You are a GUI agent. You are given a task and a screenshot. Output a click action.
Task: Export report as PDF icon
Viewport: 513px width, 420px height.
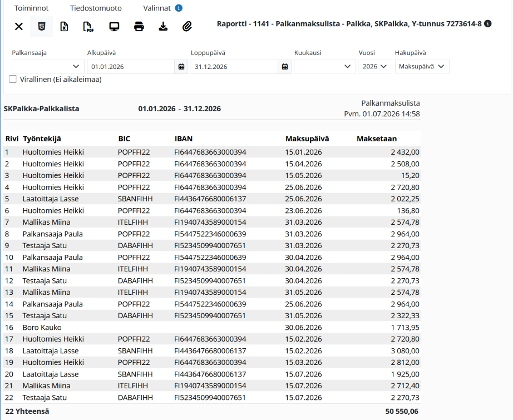click(x=88, y=27)
